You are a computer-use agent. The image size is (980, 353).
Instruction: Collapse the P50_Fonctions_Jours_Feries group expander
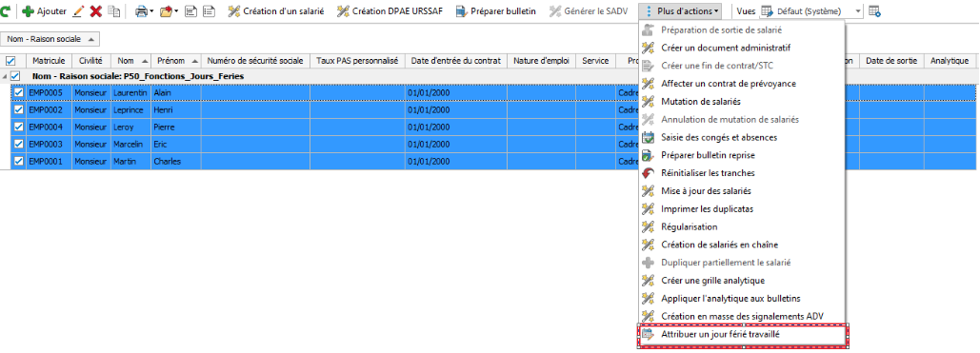(x=5, y=76)
